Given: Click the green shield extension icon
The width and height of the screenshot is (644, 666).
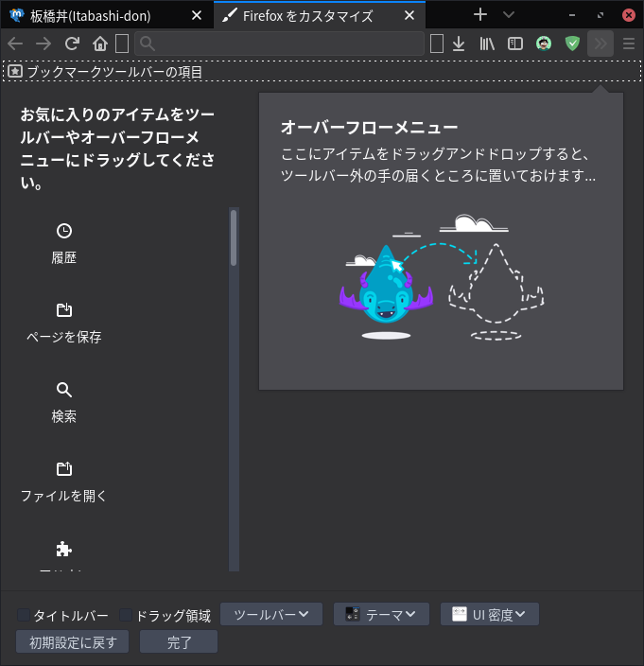Looking at the screenshot, I should click(x=572, y=44).
